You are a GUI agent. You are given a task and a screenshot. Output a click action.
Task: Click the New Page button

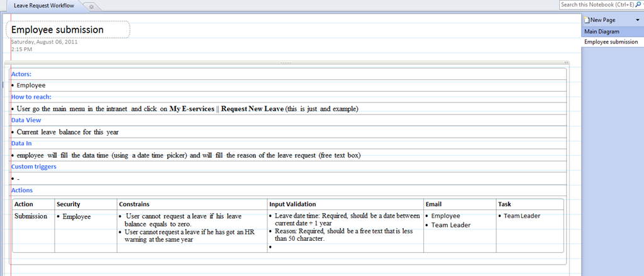[x=602, y=20]
